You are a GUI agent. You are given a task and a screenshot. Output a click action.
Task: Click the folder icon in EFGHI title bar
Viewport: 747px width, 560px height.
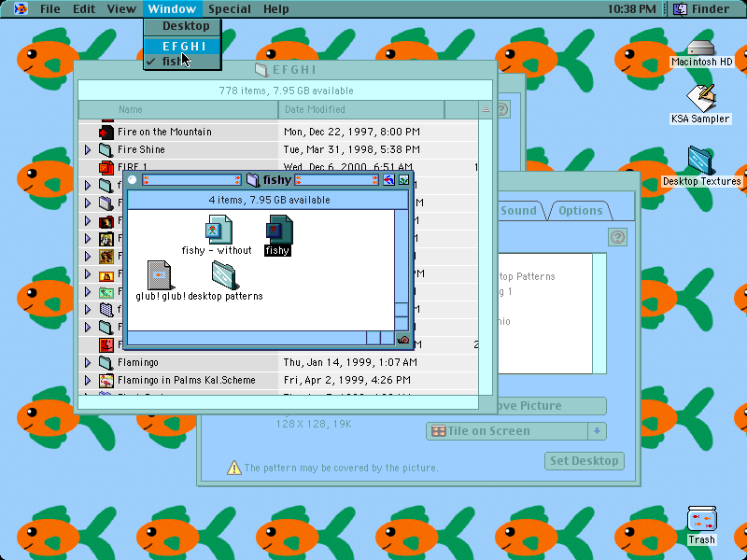261,70
